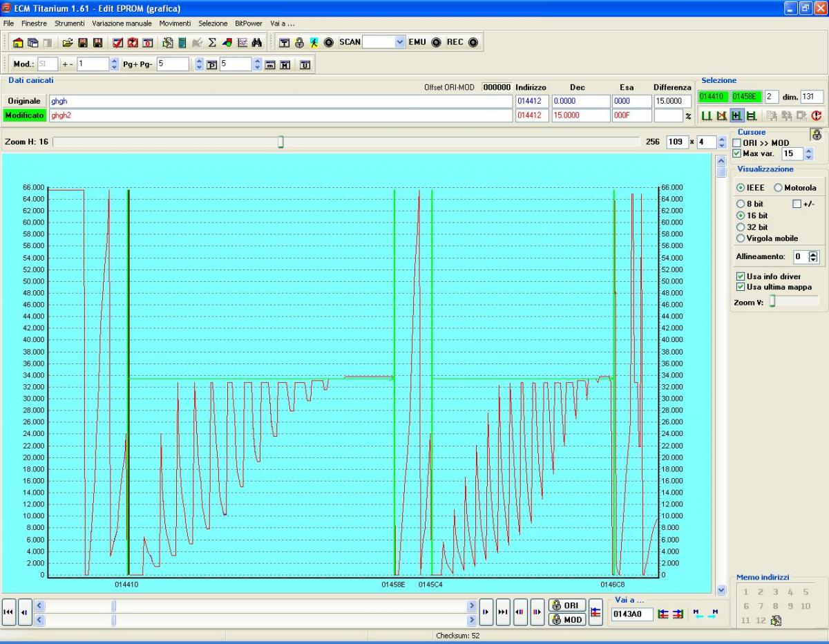Uncheck the Max var. checkbox
This screenshot has height=644, width=829.
pyautogui.click(x=737, y=153)
